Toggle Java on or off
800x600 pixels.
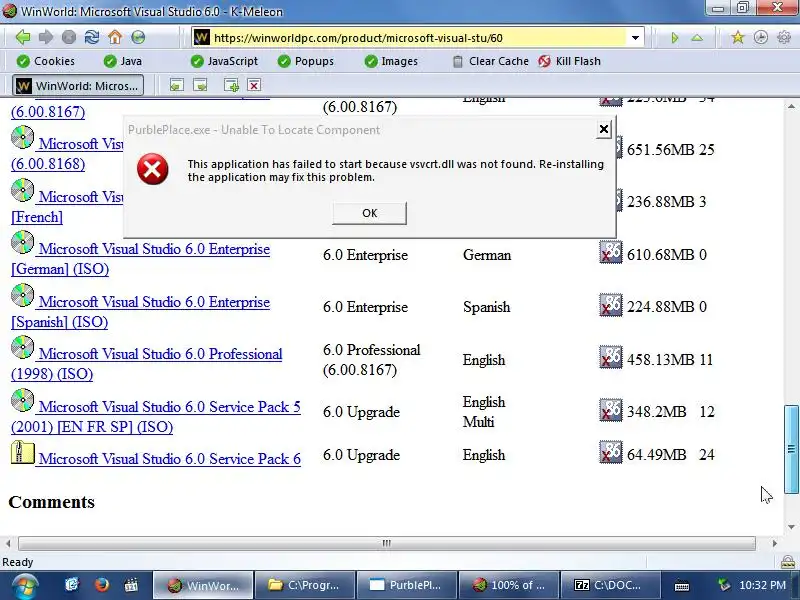pos(122,61)
